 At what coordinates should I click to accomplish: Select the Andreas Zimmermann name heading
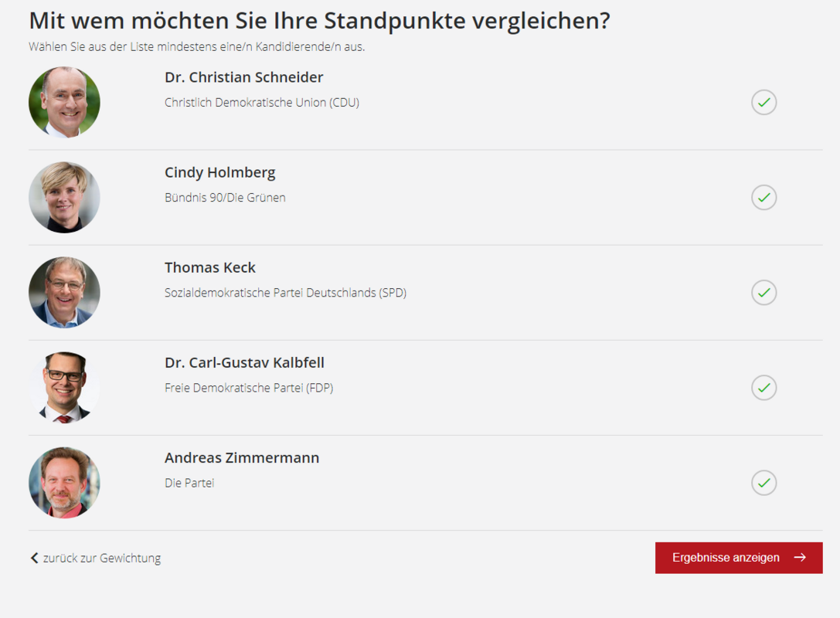pos(241,457)
